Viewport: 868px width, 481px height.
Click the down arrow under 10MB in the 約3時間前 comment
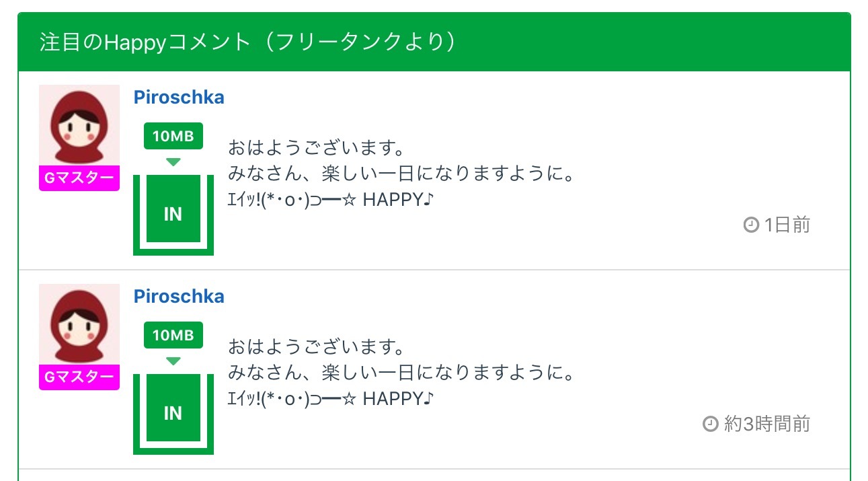click(173, 361)
